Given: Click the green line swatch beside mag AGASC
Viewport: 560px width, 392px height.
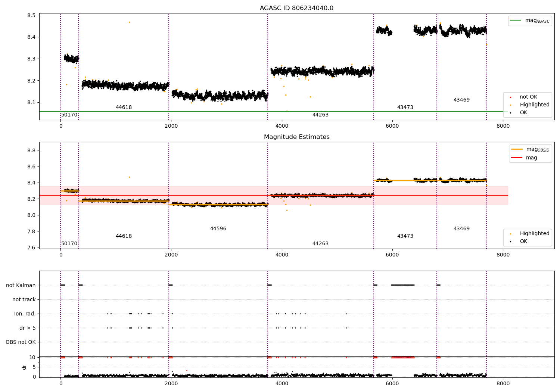Looking at the screenshot, I should (x=516, y=21).
